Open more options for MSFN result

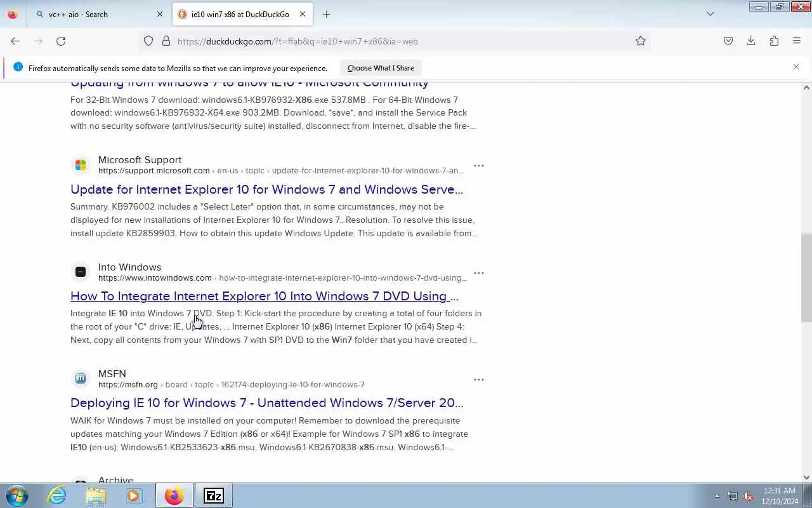[x=479, y=380]
